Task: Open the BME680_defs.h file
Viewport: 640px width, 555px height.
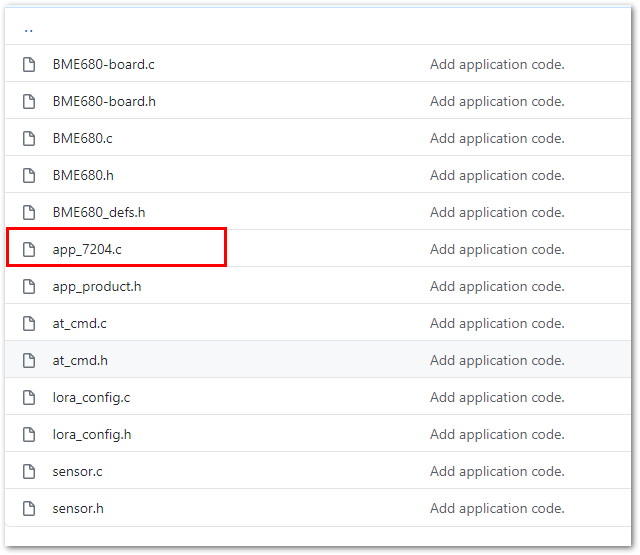Action: pos(99,213)
